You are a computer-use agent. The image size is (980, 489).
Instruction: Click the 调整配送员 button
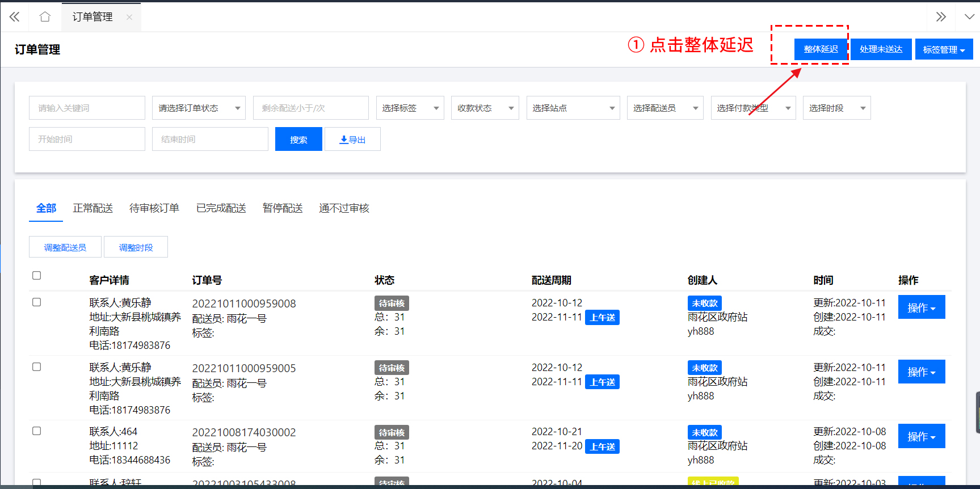coord(65,247)
